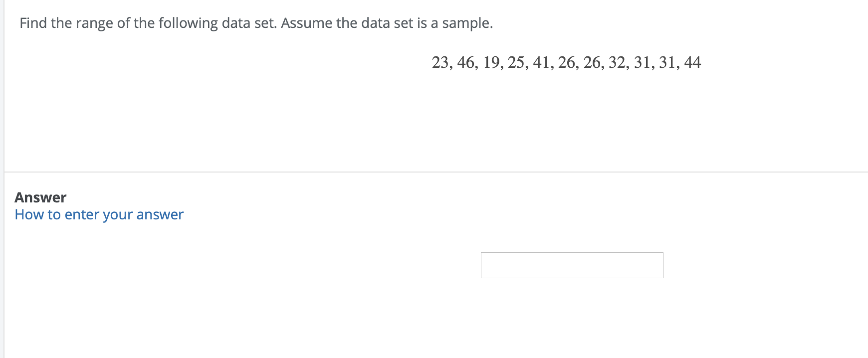
Task: Click the value 41 in the data set
Action: pos(541,62)
